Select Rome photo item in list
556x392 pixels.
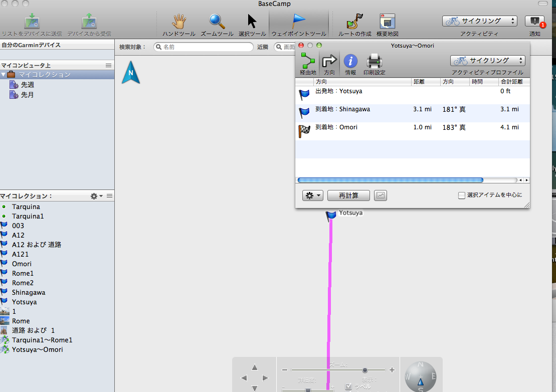[21, 321]
